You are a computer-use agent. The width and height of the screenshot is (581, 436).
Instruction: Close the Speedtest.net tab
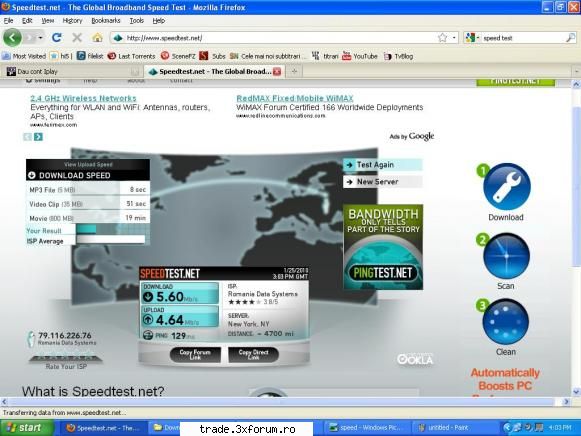pyautogui.click(x=277, y=72)
